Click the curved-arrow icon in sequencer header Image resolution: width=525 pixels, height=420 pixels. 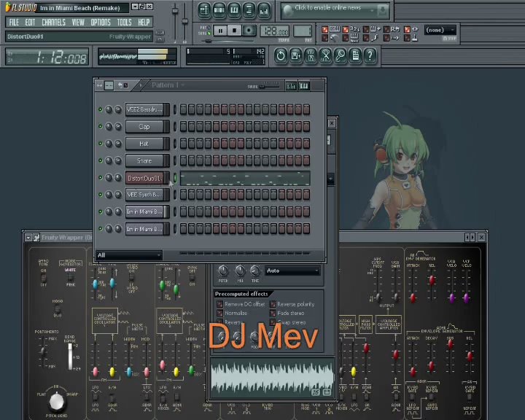click(x=120, y=85)
